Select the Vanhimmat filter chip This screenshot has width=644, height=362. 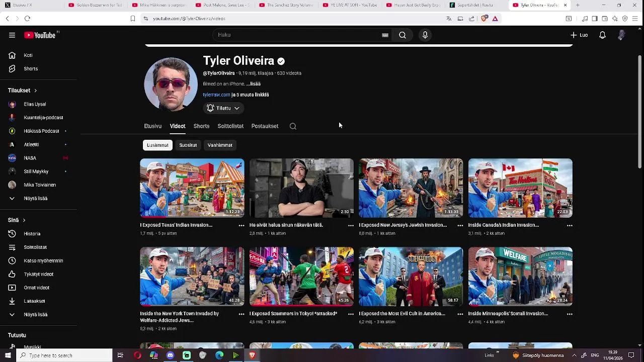pyautogui.click(x=220, y=145)
